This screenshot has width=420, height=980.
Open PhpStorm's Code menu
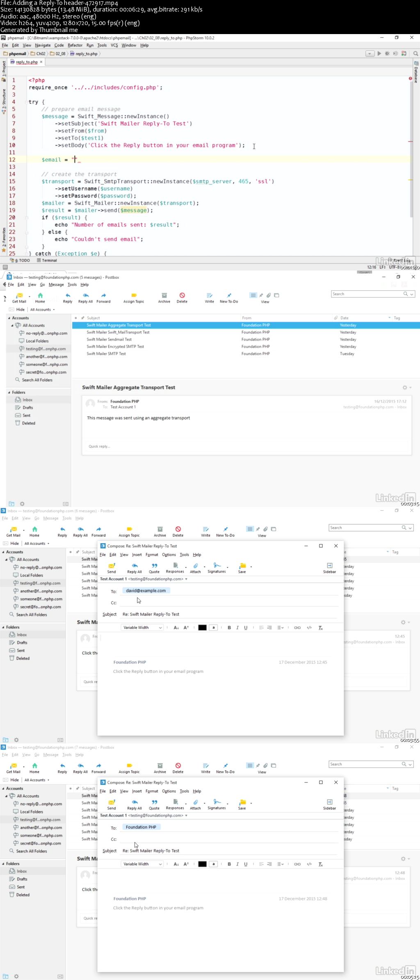pyautogui.click(x=59, y=45)
